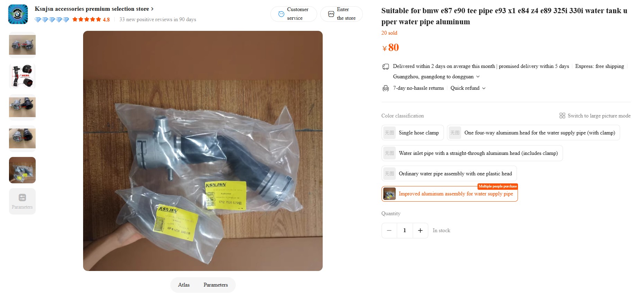
Task: Click the large picture mode grid icon
Action: click(562, 116)
